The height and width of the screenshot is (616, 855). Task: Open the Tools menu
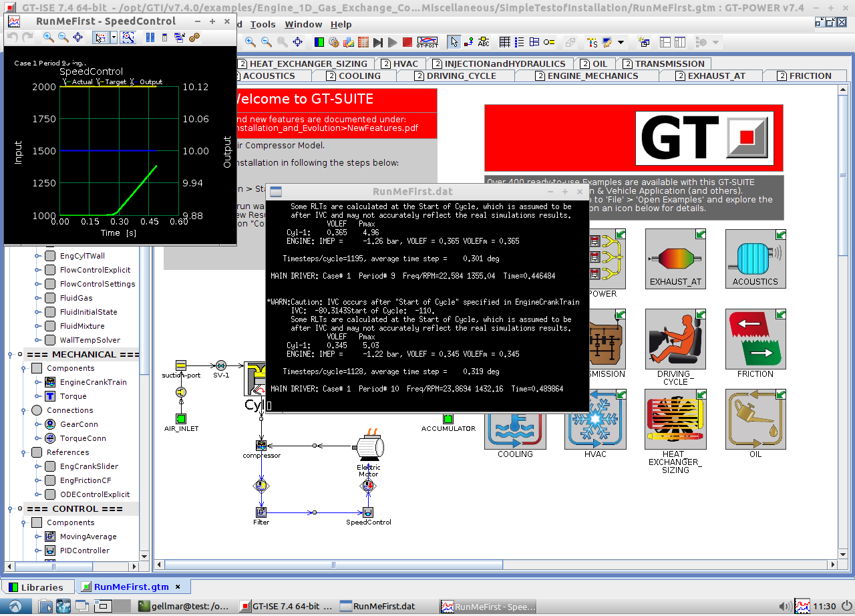pos(263,24)
